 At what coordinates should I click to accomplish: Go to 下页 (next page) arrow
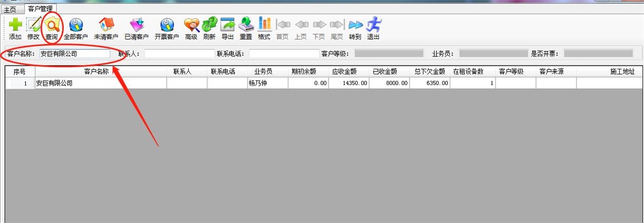319,25
